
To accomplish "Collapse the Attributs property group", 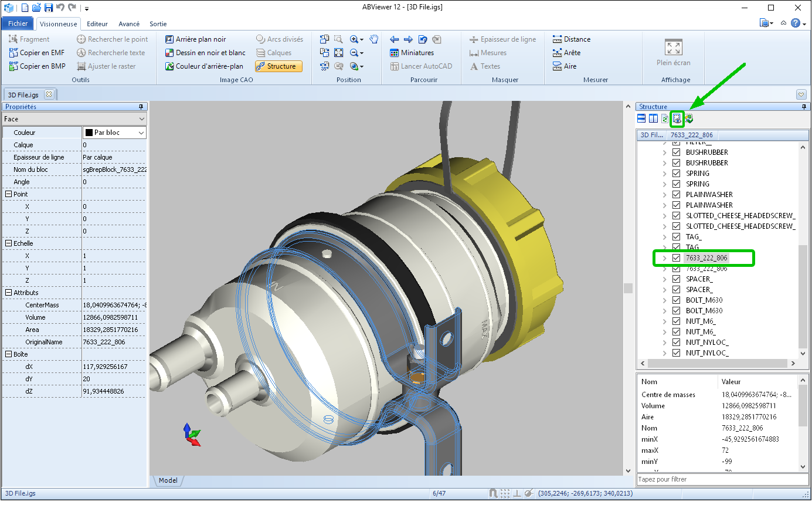I will coord(8,293).
